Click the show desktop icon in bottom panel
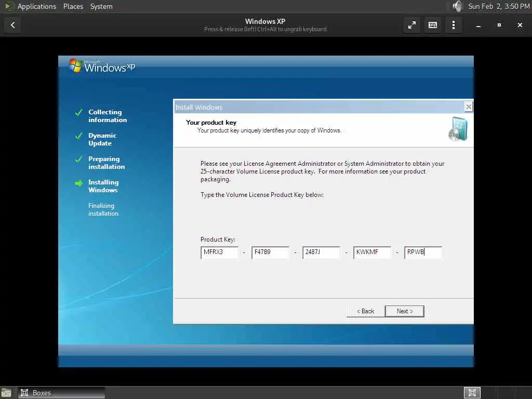532x399 pixels. (x=6, y=393)
